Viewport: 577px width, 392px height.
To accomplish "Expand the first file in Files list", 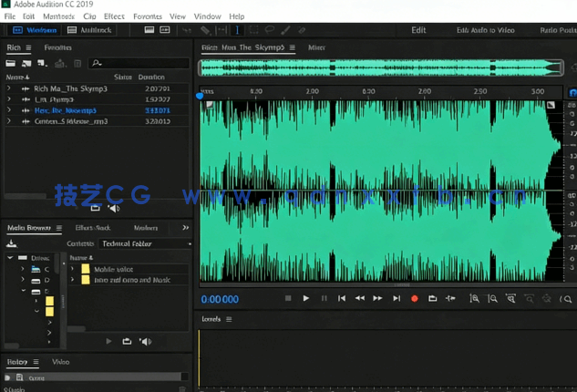I will [x=10, y=88].
